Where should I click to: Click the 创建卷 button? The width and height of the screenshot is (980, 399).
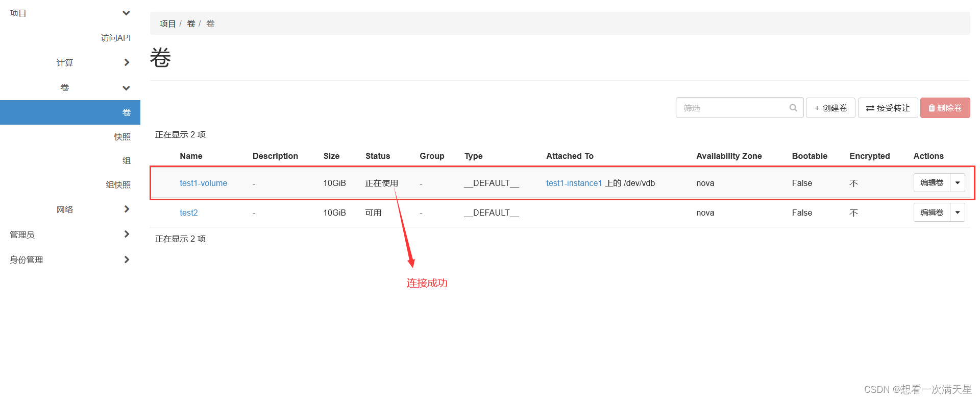pos(830,108)
